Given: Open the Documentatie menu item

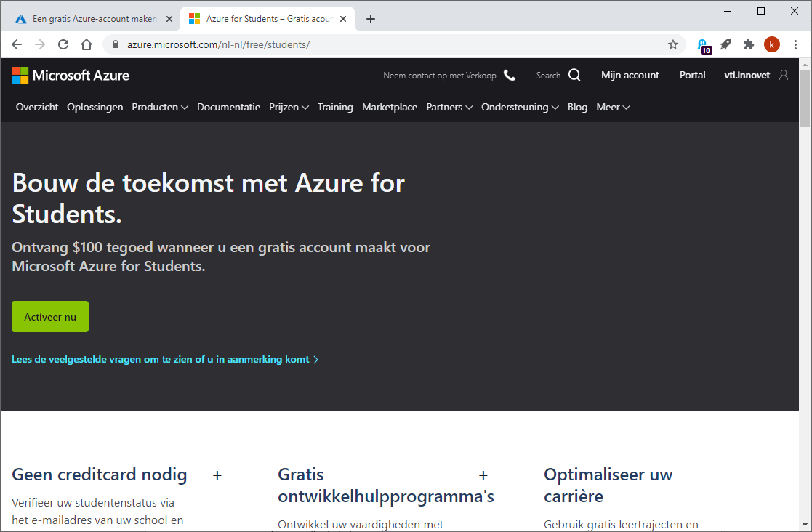Looking at the screenshot, I should [x=228, y=107].
